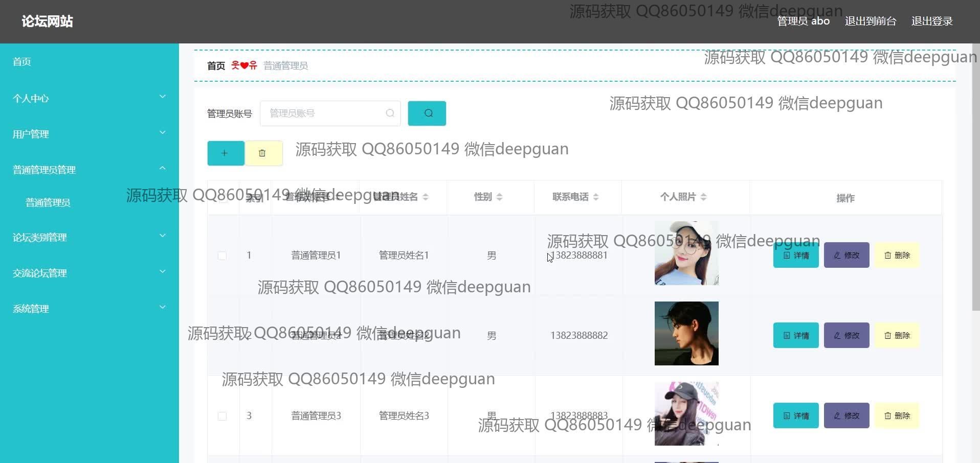
Task: Click 删除 for 普通管理员3 row
Action: [x=897, y=415]
